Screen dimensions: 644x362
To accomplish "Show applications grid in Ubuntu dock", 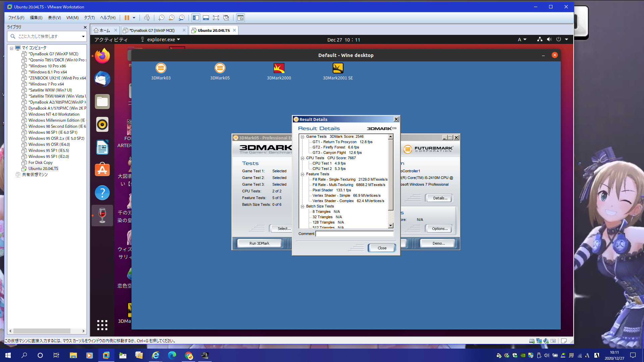I will 102,325.
